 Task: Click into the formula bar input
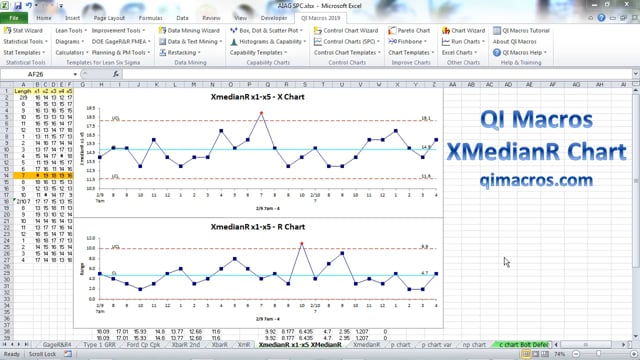(x=378, y=74)
